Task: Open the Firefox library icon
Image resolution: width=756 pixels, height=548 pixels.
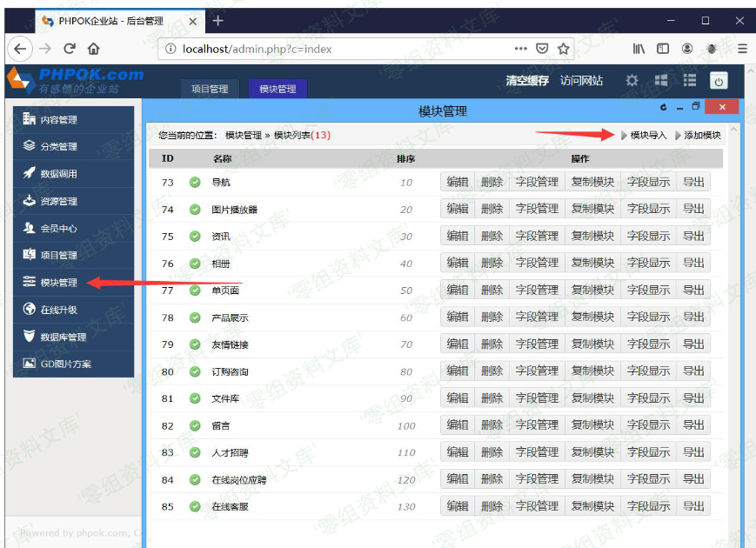Action: click(639, 49)
